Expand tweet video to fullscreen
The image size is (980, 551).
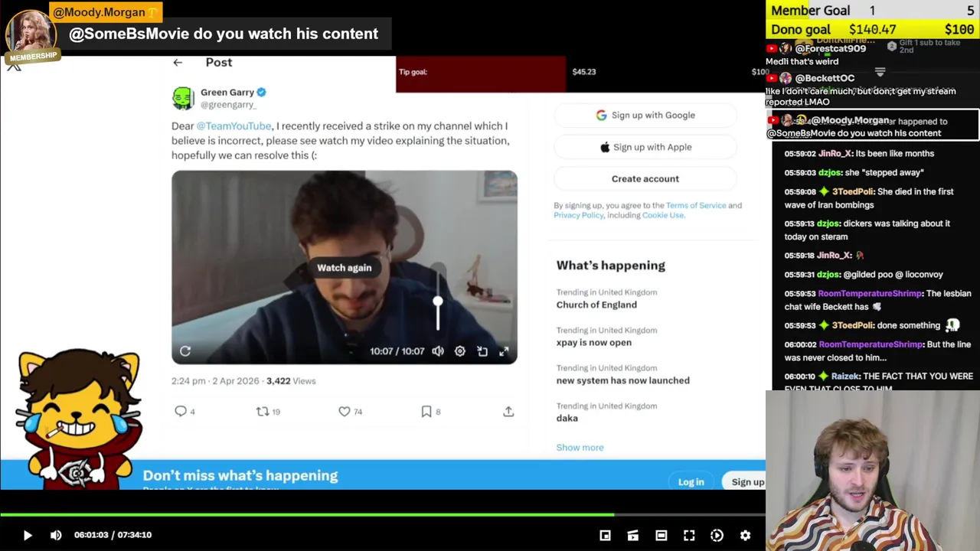tap(504, 351)
